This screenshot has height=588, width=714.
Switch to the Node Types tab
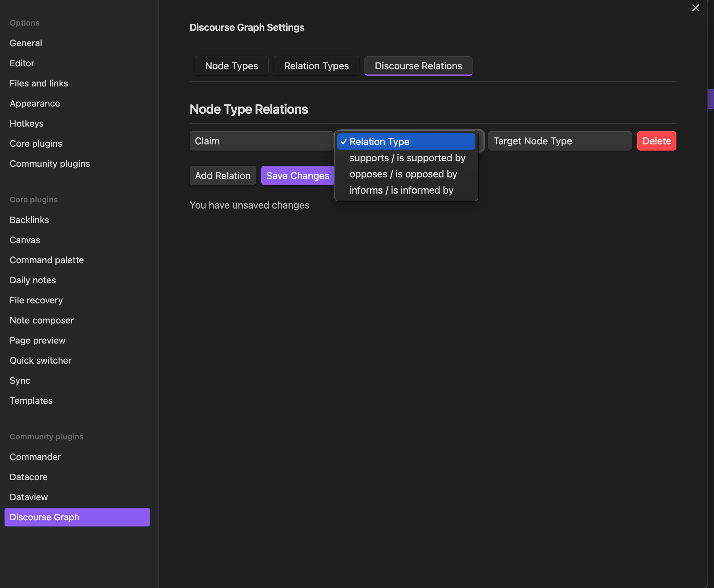pos(231,66)
